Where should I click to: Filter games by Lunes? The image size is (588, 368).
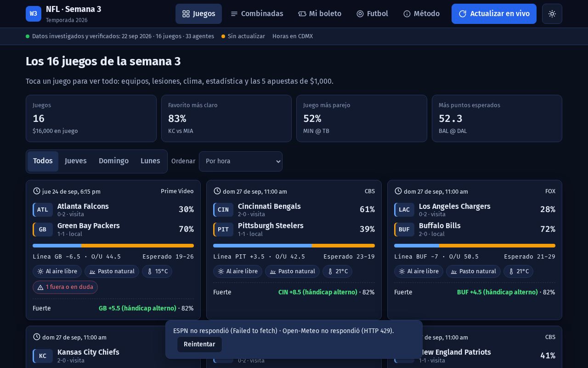click(x=150, y=161)
